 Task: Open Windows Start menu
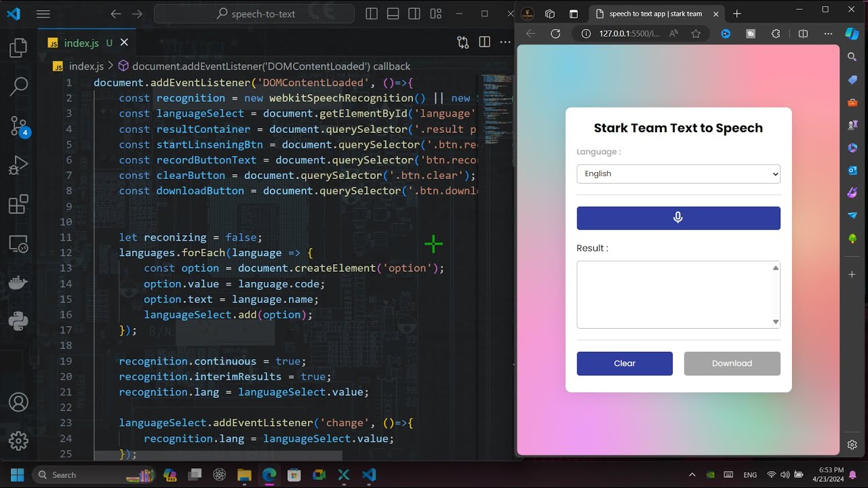tap(18, 474)
